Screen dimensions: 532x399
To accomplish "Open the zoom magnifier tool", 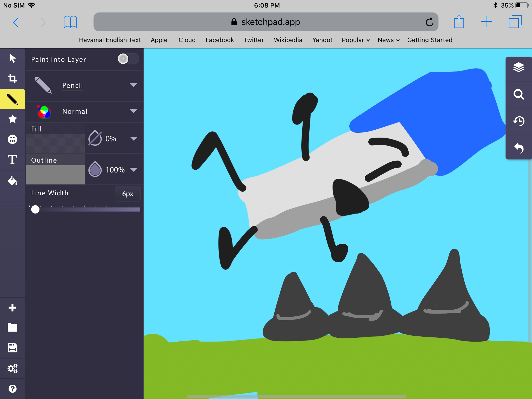I will coord(518,94).
